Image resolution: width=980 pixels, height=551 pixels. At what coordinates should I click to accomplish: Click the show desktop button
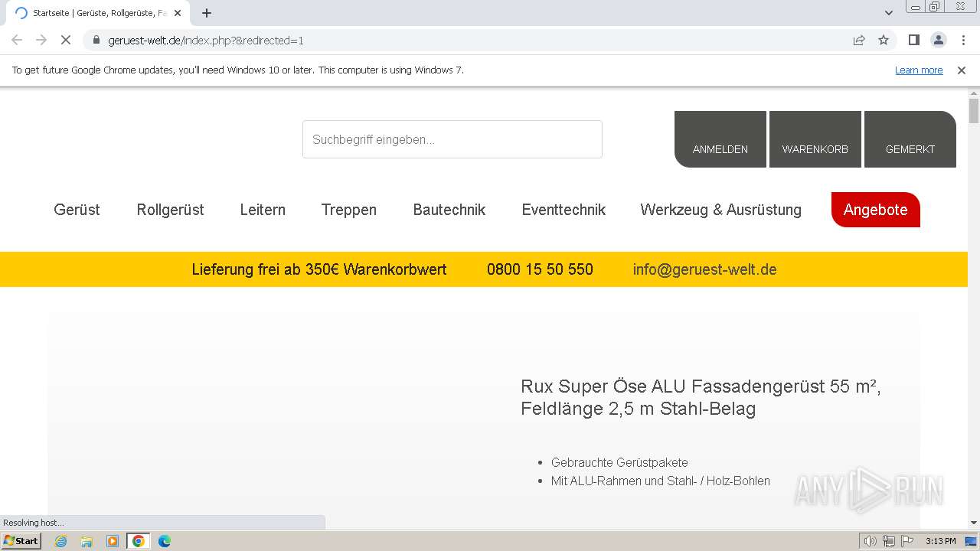pyautogui.click(x=972, y=541)
